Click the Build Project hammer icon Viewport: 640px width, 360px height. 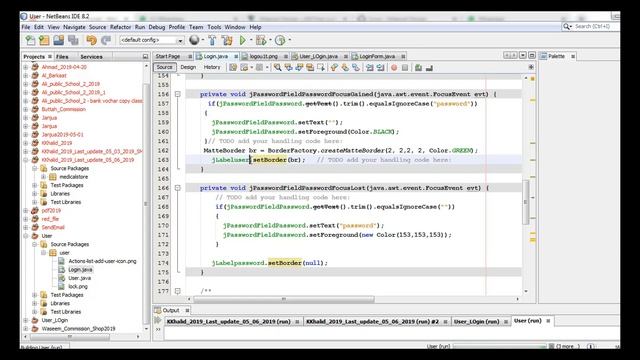click(212, 40)
